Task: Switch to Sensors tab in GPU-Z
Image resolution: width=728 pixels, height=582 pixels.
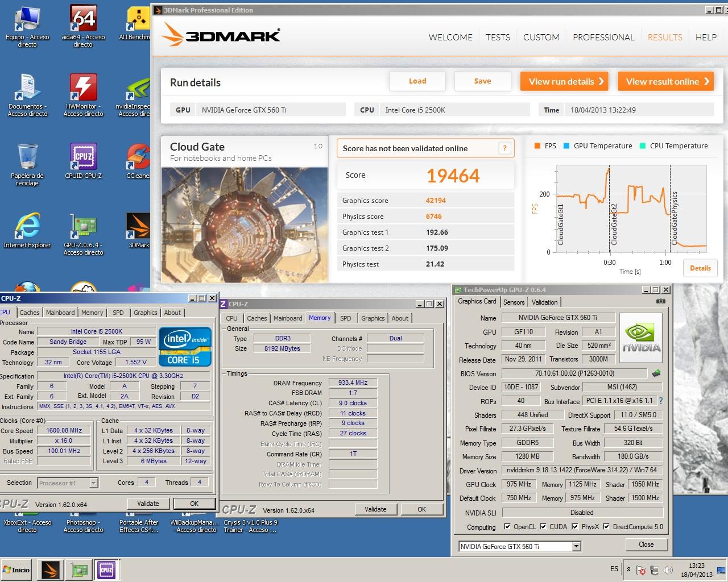Action: (514, 302)
